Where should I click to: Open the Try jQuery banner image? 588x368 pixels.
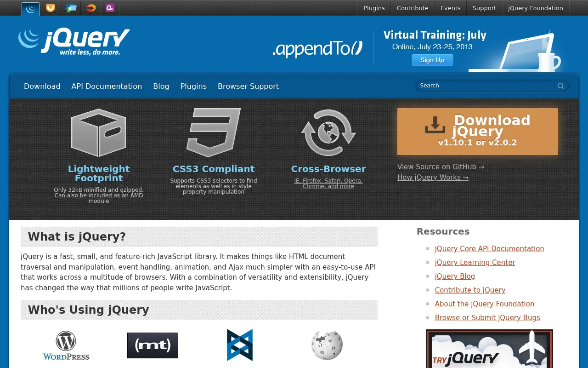click(489, 349)
